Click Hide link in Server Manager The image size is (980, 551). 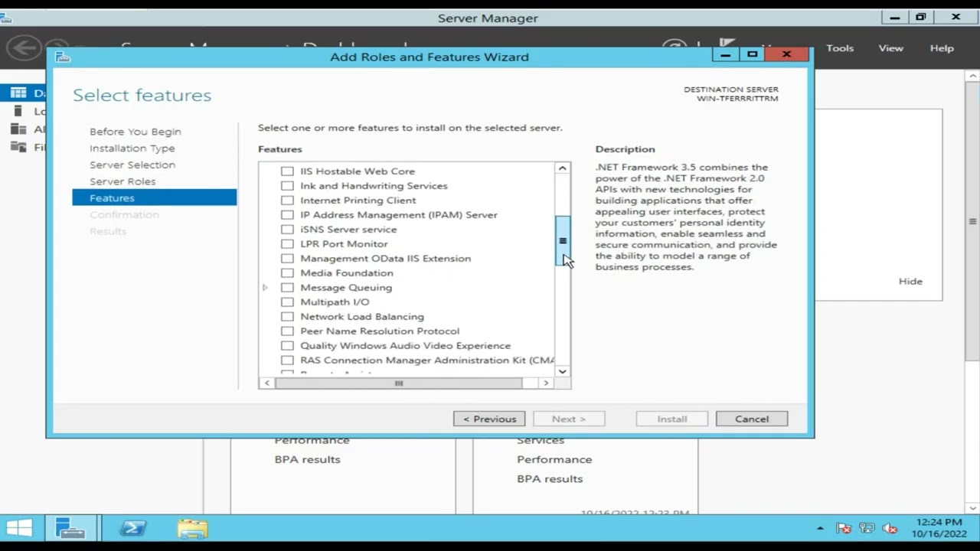point(910,281)
